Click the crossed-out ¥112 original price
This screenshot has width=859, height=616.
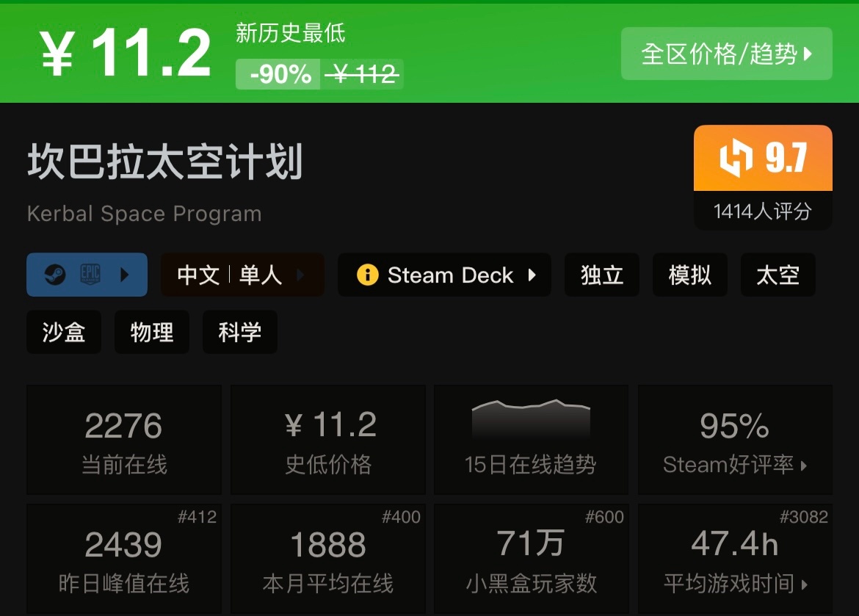pos(362,74)
